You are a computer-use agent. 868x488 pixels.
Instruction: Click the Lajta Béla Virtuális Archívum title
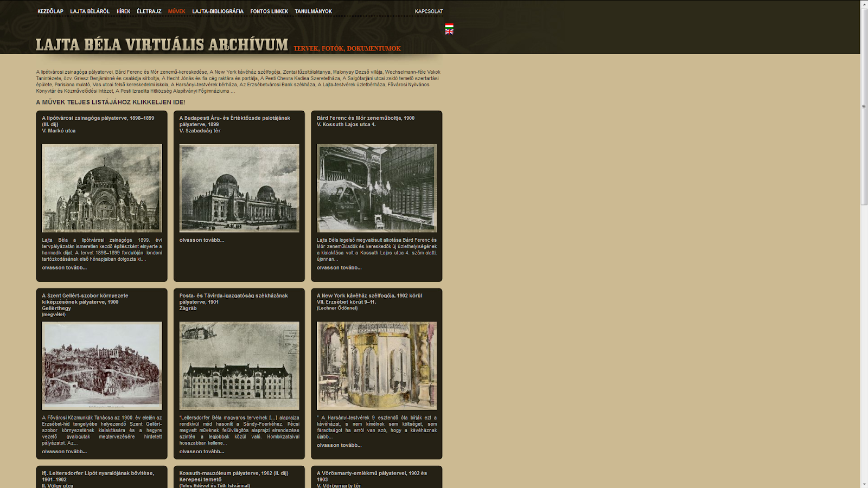pos(162,44)
